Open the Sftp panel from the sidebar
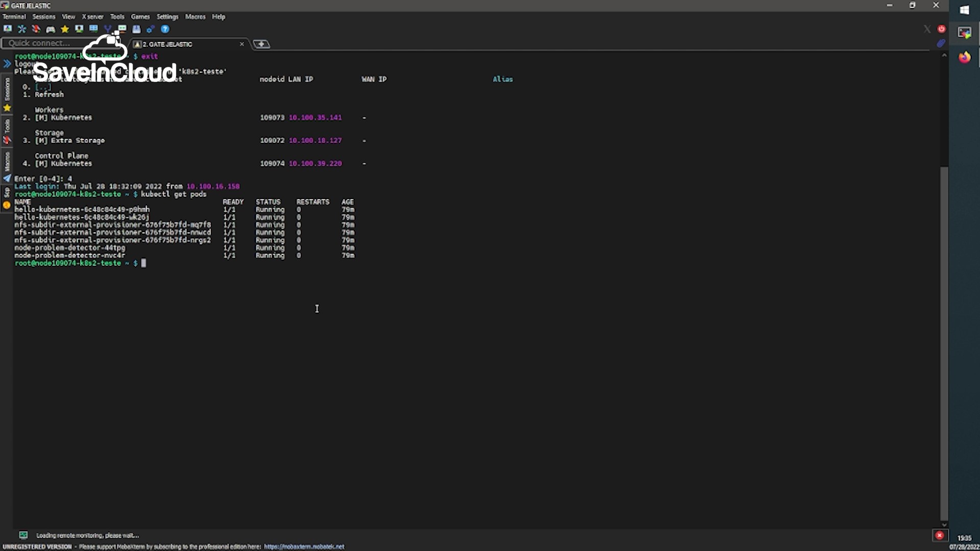This screenshot has height=551, width=980. tap(7, 193)
